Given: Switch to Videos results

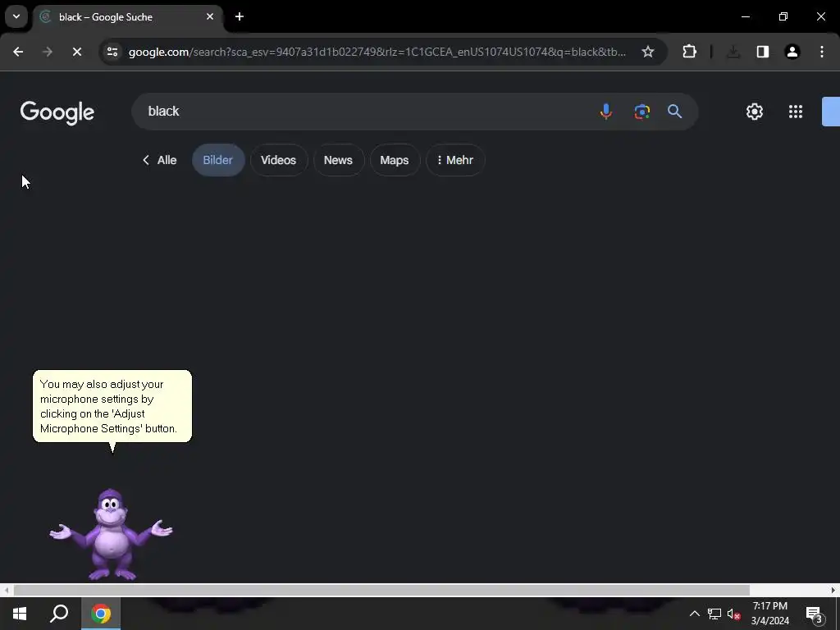Looking at the screenshot, I should [279, 160].
